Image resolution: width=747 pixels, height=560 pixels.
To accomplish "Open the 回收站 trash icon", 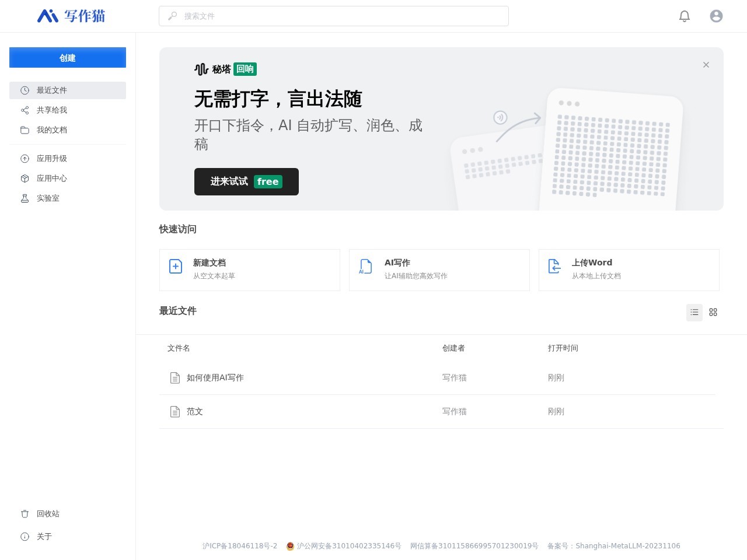I will click(25, 513).
